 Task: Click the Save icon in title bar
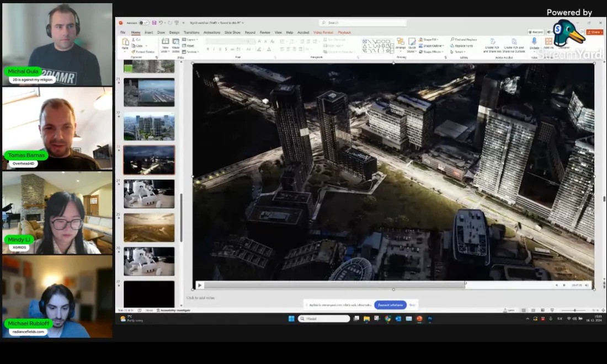(x=154, y=23)
